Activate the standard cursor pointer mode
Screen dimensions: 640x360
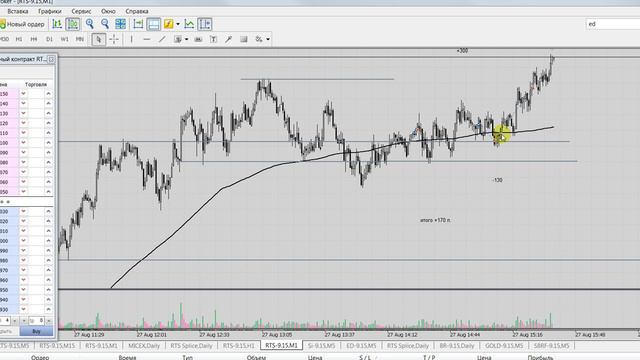[98, 39]
